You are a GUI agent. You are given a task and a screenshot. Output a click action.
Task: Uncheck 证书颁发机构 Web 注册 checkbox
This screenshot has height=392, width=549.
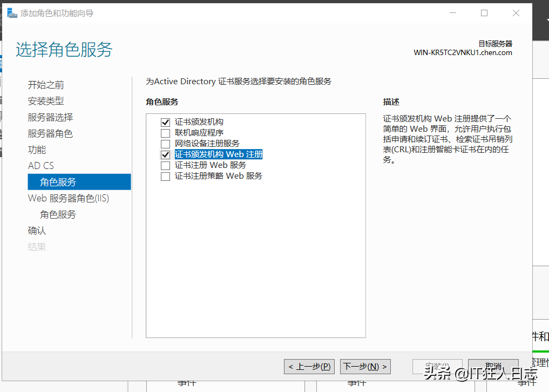[x=165, y=154]
